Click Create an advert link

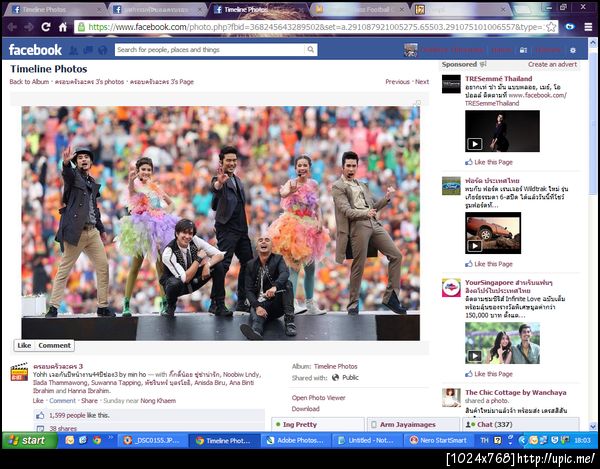(x=552, y=65)
